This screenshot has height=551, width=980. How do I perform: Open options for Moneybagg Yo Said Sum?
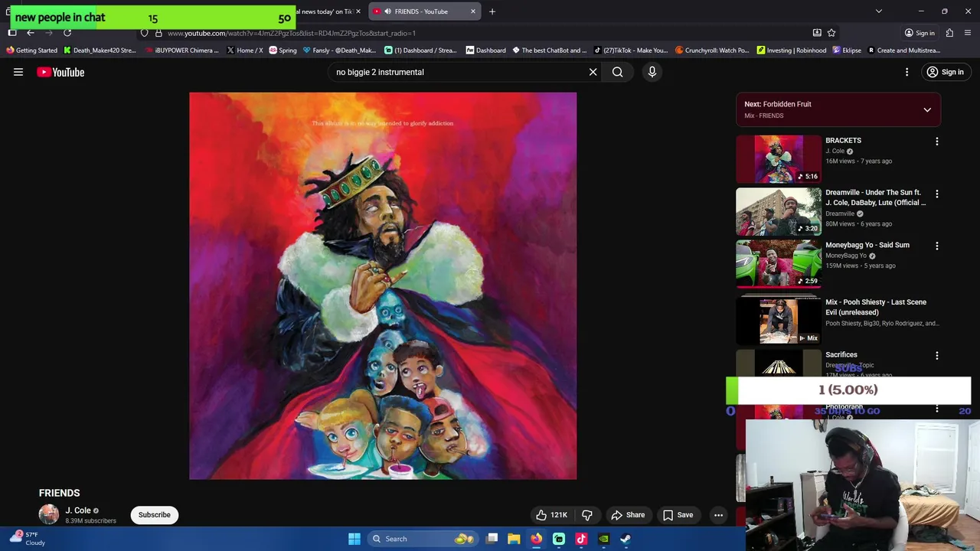click(936, 246)
